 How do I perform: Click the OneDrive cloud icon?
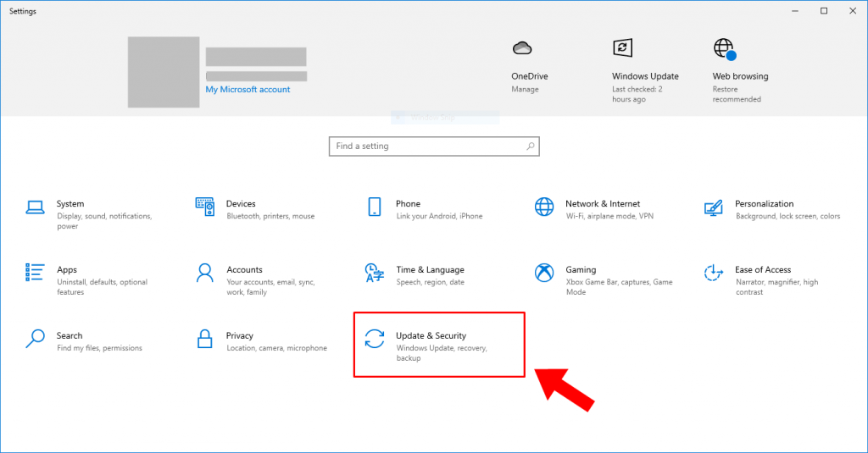click(522, 48)
